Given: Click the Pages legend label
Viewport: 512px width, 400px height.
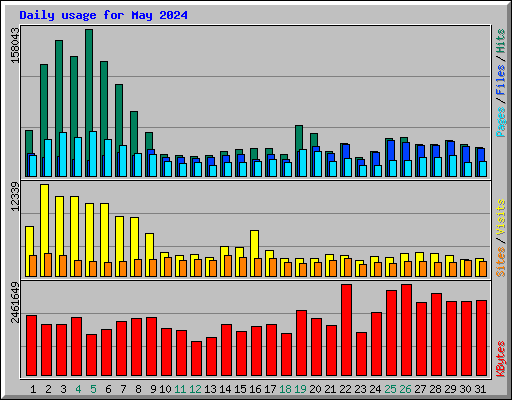Looking at the screenshot, I should click(x=500, y=122).
